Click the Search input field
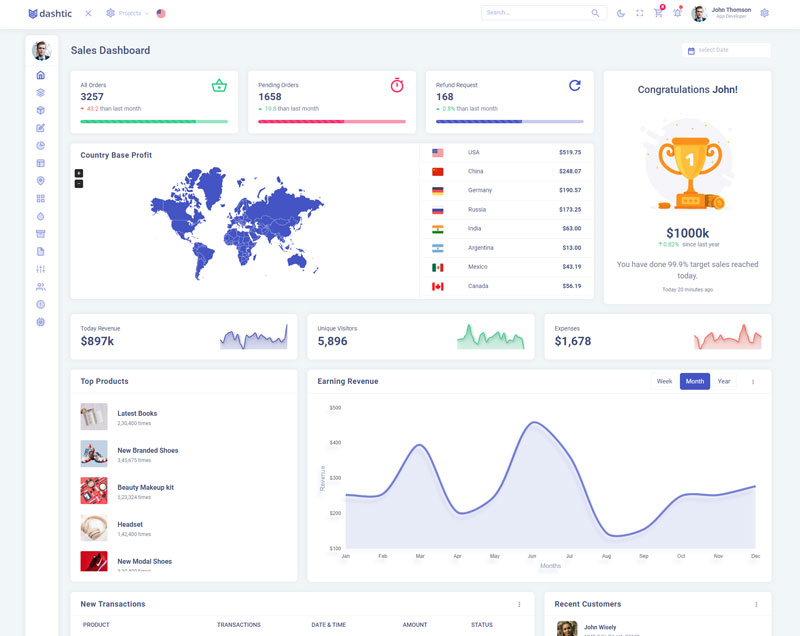This screenshot has width=800, height=636. pyautogui.click(x=536, y=13)
